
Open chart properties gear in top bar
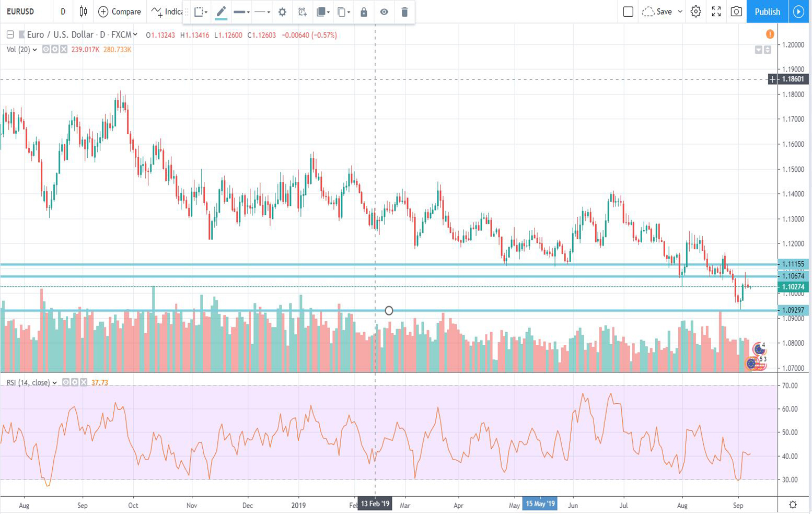point(695,11)
